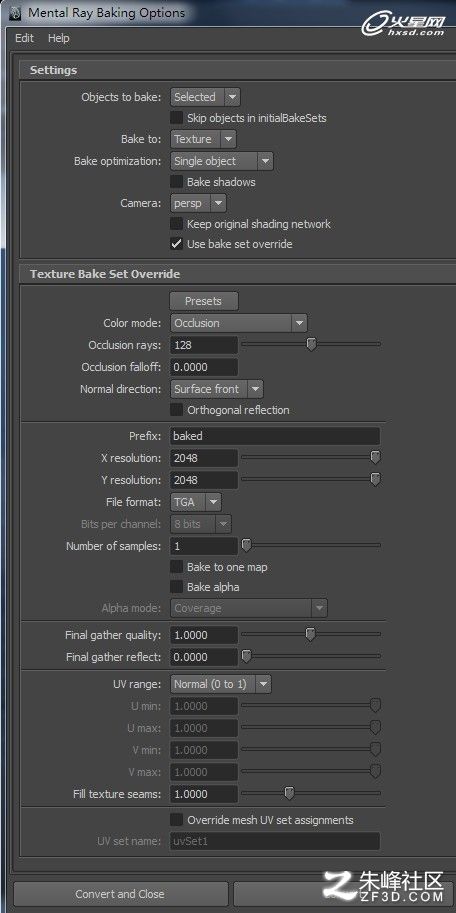This screenshot has width=456, height=913.
Task: Click Final gather reflect field
Action: click(x=204, y=657)
